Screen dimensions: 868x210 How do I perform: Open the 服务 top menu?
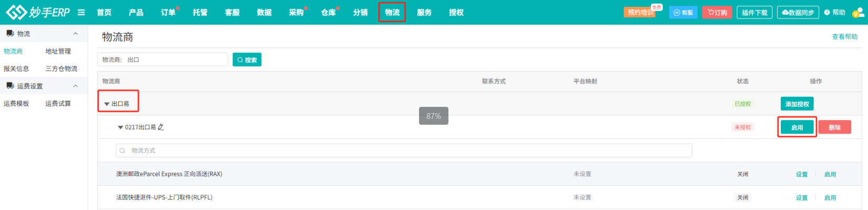pos(424,12)
